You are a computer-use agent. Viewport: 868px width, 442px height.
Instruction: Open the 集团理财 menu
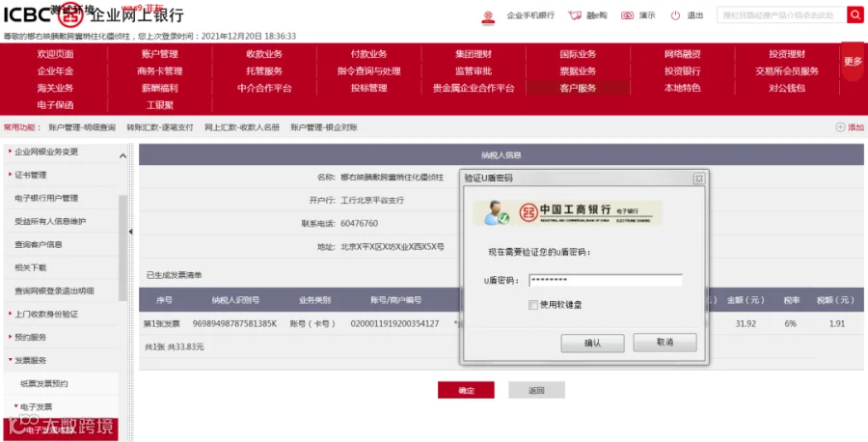(x=474, y=54)
